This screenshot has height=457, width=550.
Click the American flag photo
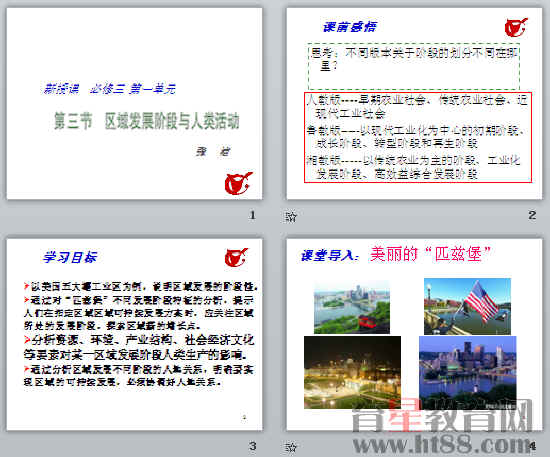pos(467,306)
